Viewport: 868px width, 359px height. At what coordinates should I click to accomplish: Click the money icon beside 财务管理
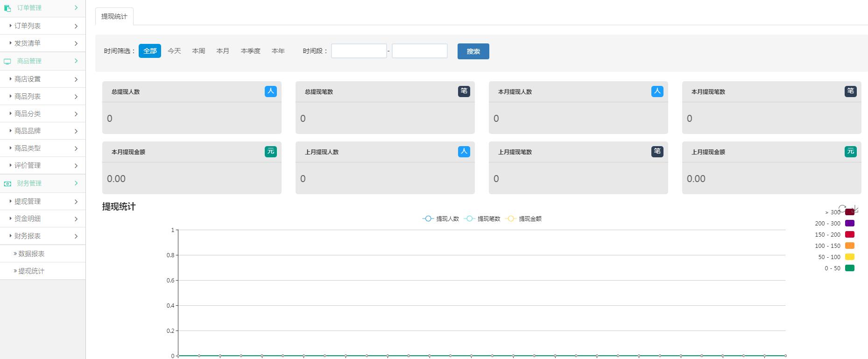(x=7, y=184)
